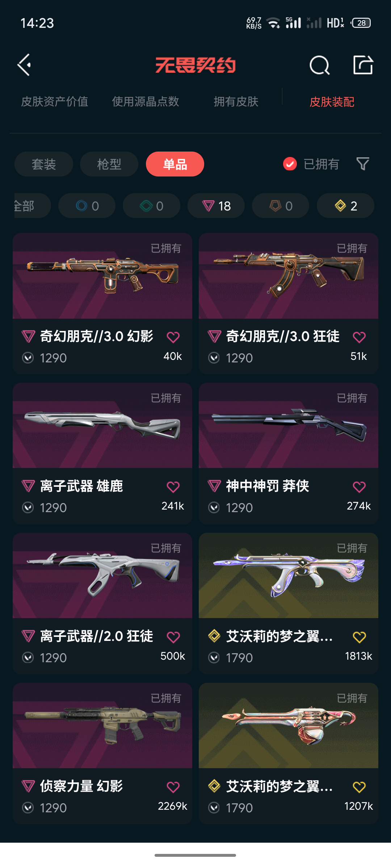Like the 侦察力量 幻影 skin

click(173, 787)
